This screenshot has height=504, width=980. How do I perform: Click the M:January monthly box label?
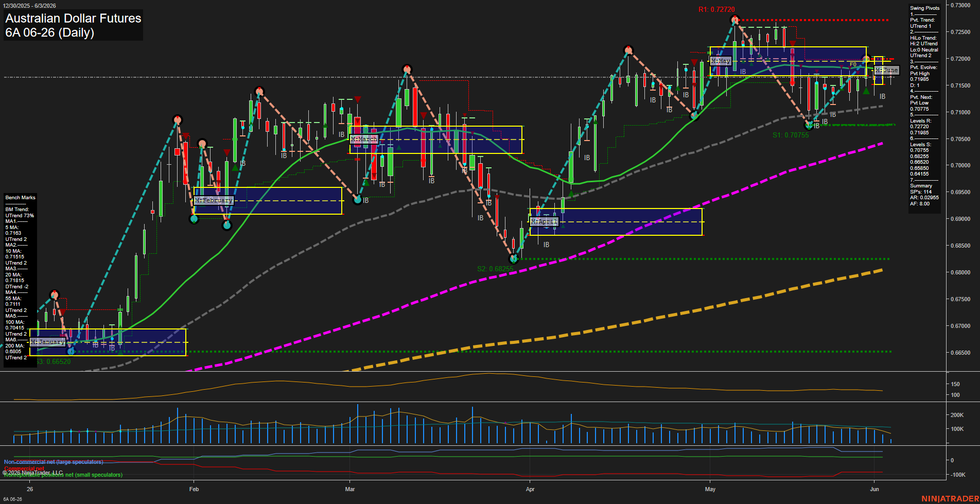[x=48, y=342]
